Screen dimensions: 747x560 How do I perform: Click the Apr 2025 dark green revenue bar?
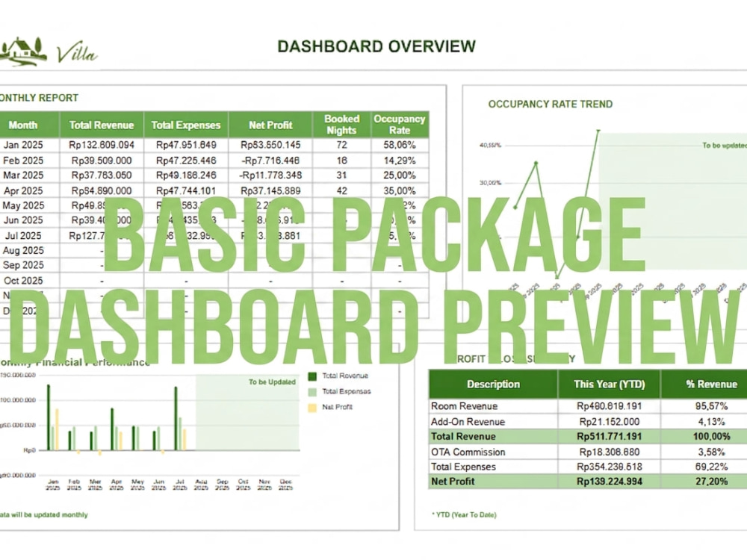[112, 429]
